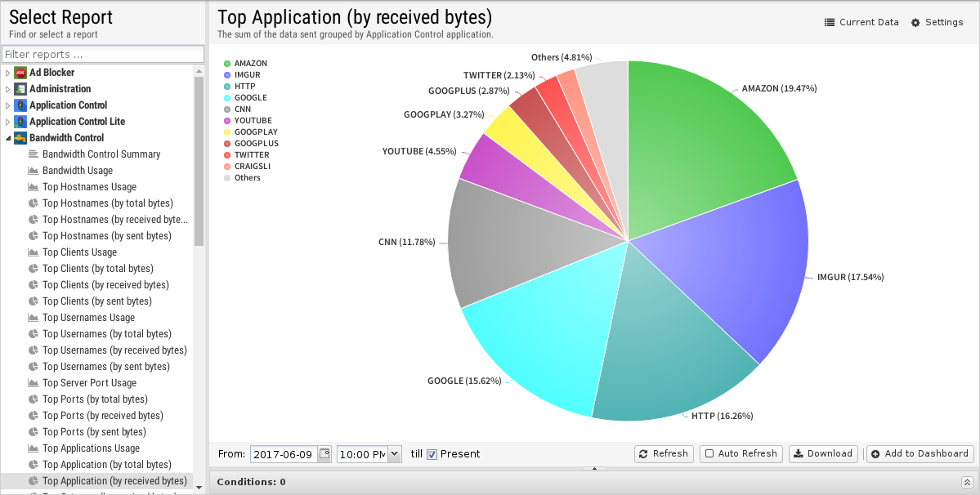Toggle the GOOGLE legend entry
Viewport: 980px width, 495px height.
[245, 97]
